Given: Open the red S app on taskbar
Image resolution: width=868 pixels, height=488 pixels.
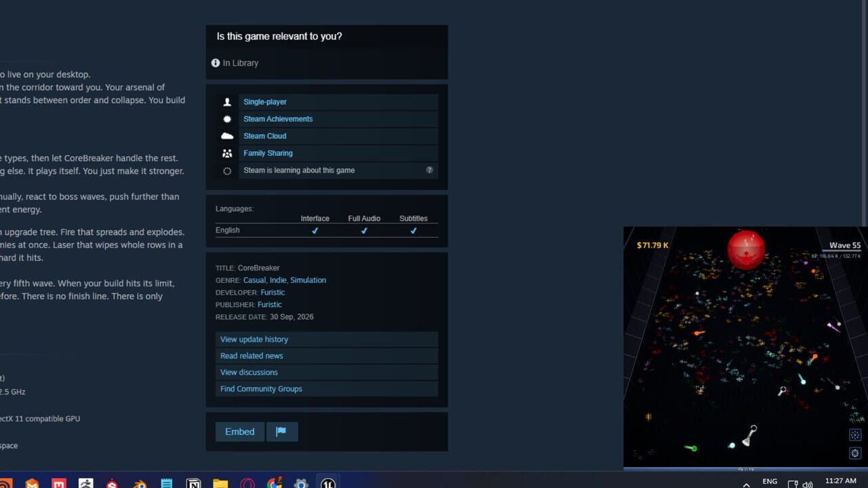Looking at the screenshot, I should click(113, 484).
